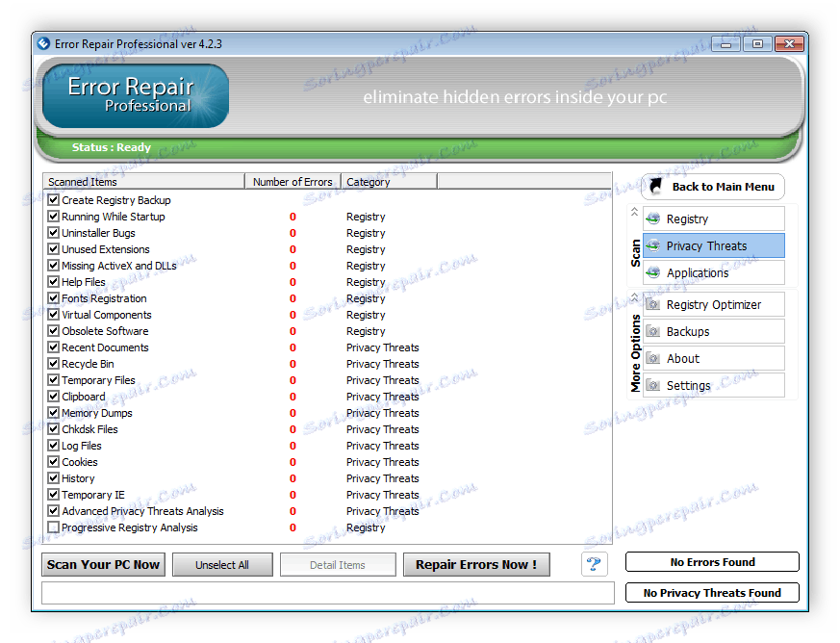Sort by Scanned Items column header
840x643 pixels.
143,182
